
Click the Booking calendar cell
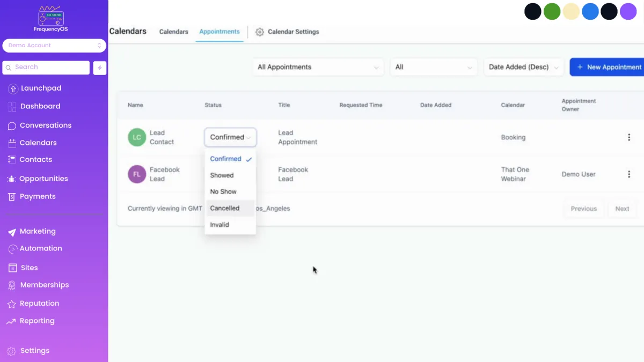[513, 137]
